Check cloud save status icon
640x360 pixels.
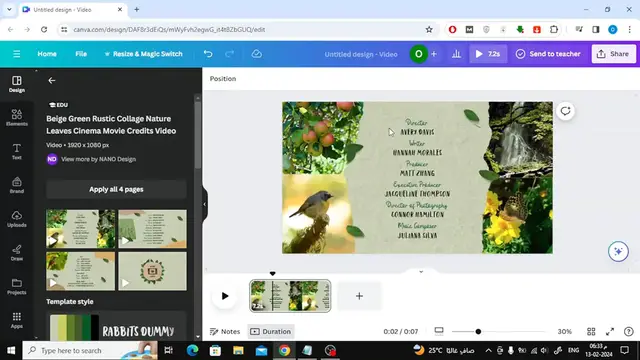point(256,54)
